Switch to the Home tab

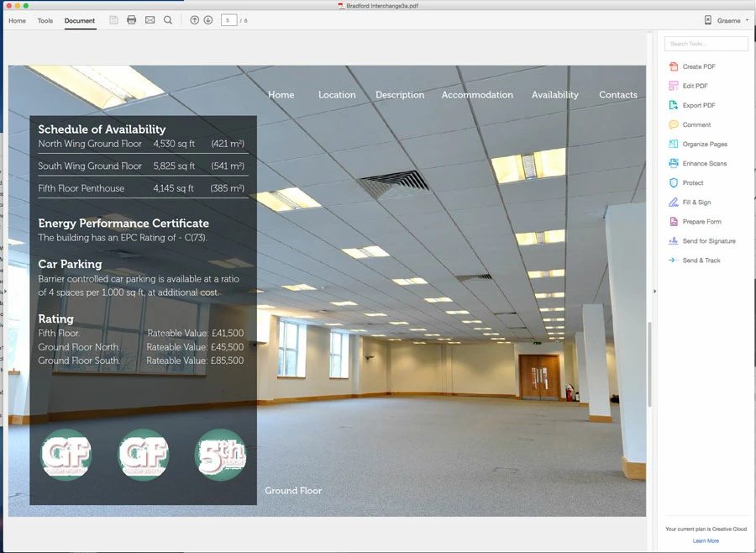click(x=18, y=21)
